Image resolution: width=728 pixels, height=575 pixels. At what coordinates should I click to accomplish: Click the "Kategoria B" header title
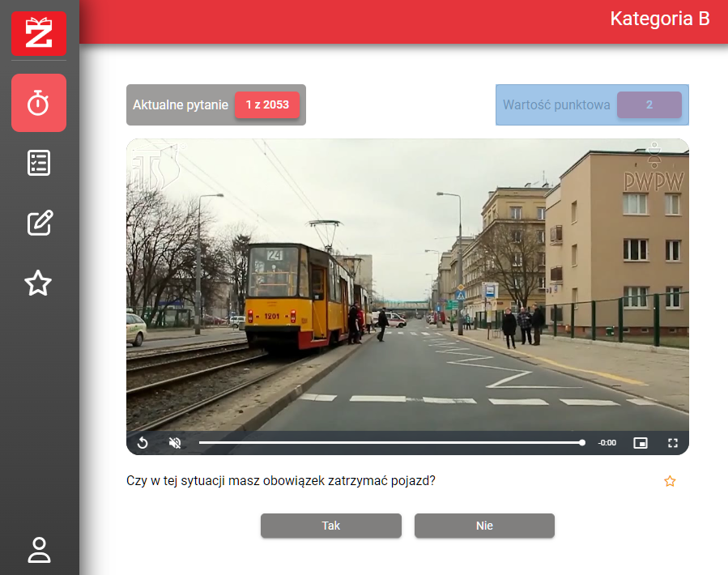659,19
